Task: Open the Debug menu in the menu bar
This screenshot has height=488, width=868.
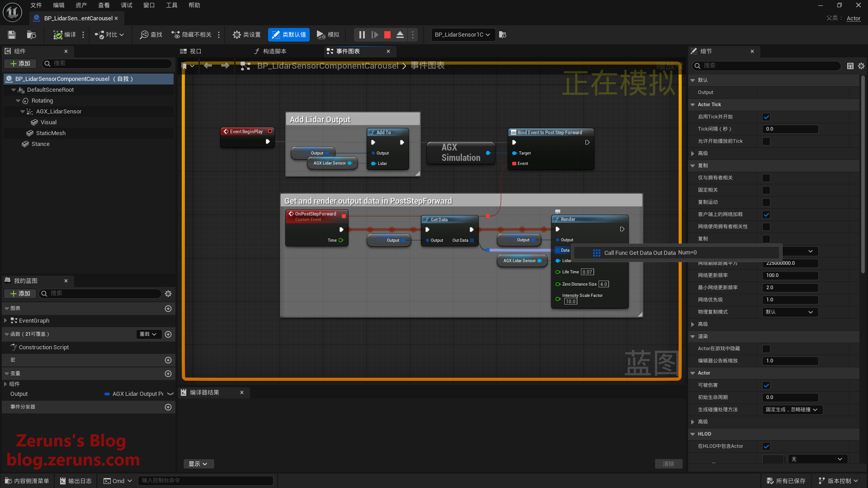Action: coord(127,5)
